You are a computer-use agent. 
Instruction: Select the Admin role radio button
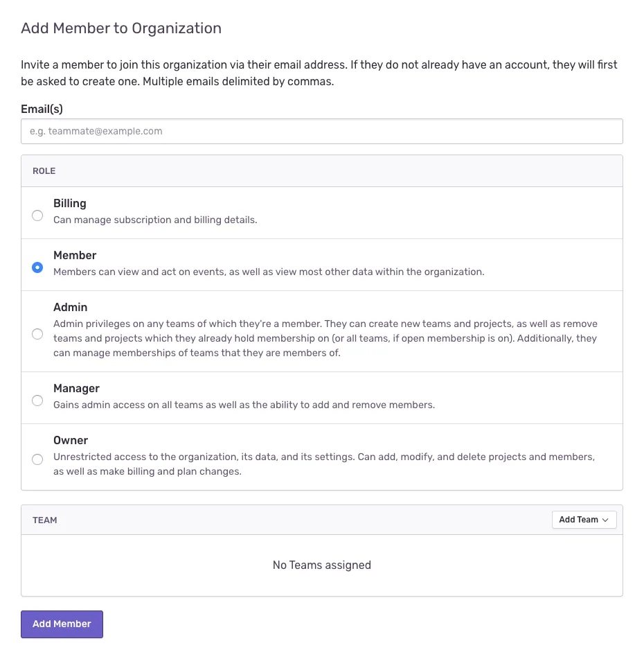(x=37, y=334)
